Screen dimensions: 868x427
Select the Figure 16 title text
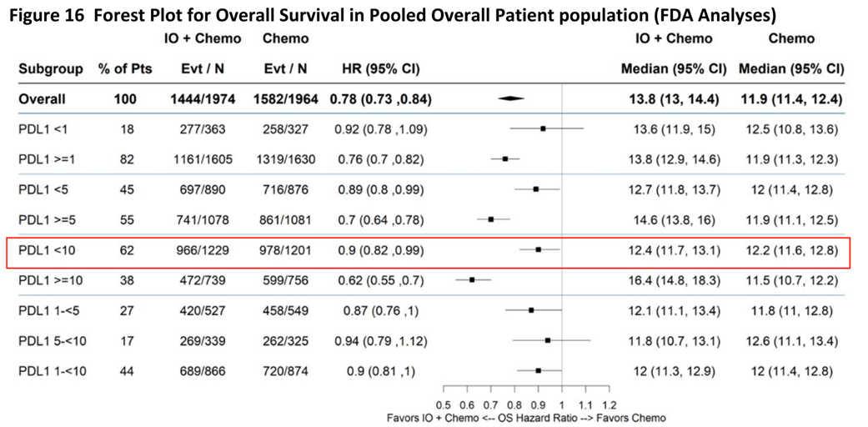[396, 13]
